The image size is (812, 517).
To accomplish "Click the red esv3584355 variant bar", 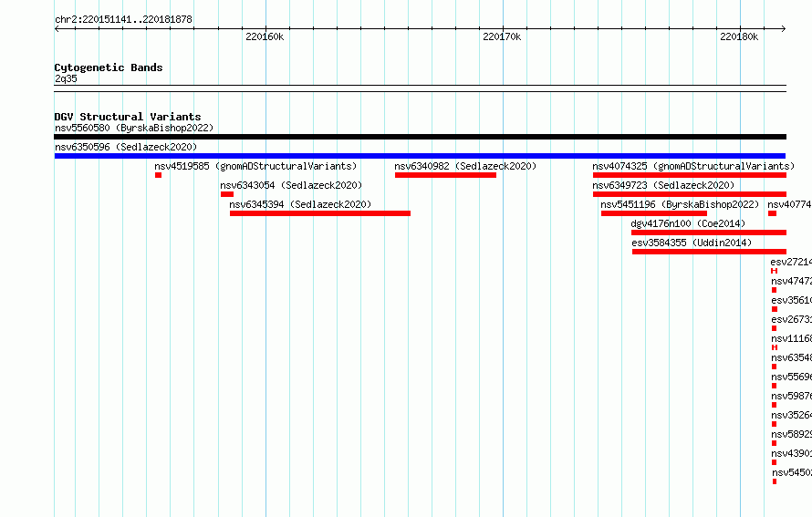I will (709, 252).
